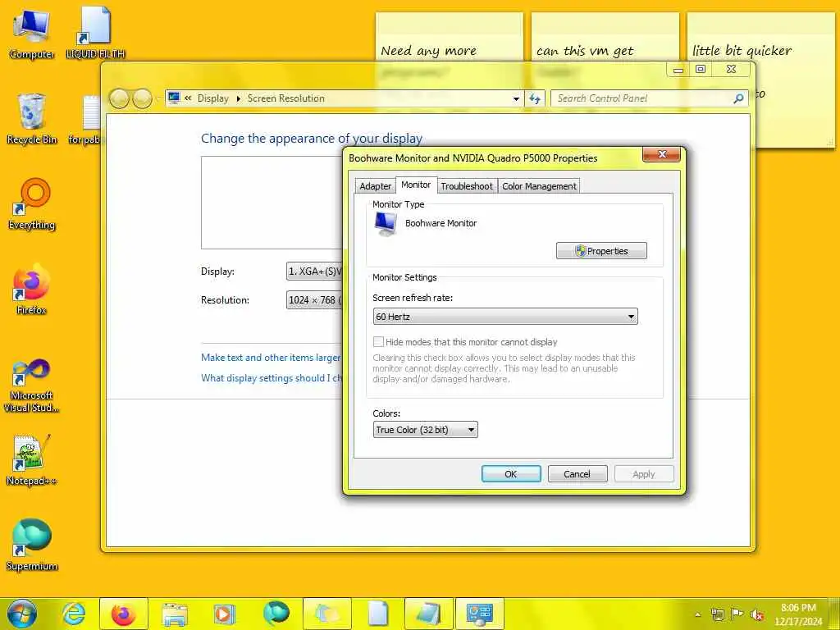This screenshot has height=630, width=840.
Task: Close the monitor properties dialog
Action: click(662, 154)
